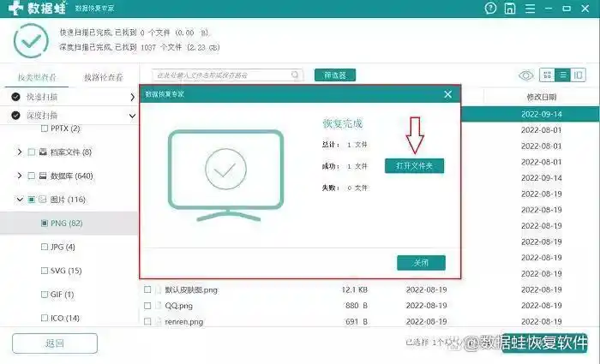The height and width of the screenshot is (364, 600).
Task: Switch to detail pane view
Action: [x=578, y=75]
